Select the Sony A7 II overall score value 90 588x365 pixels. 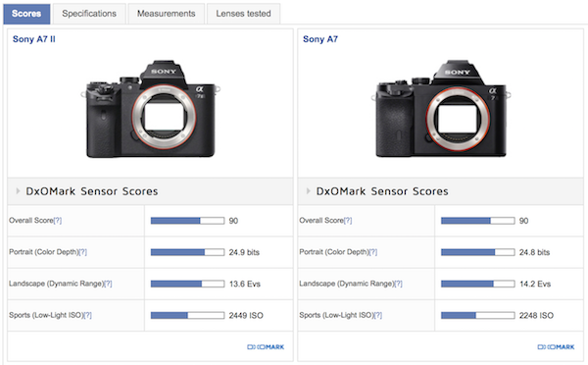(x=233, y=221)
